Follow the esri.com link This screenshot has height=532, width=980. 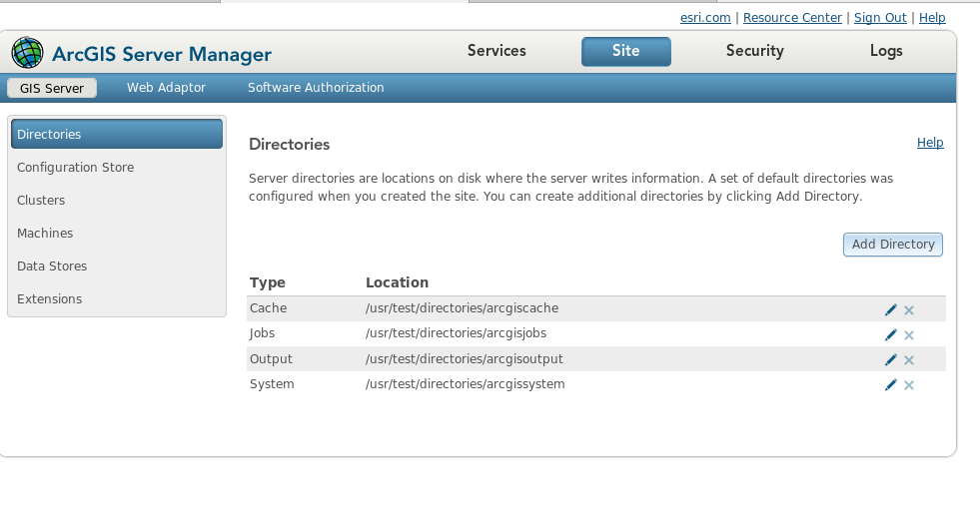tap(705, 18)
